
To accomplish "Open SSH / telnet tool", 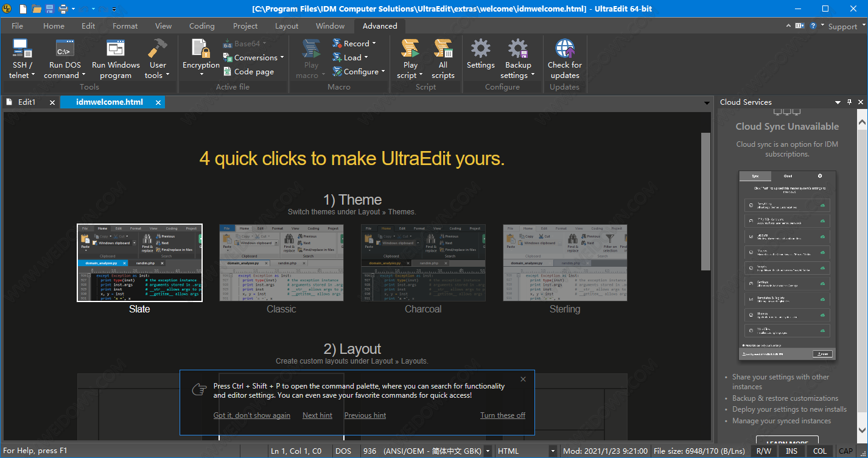I will [x=22, y=59].
